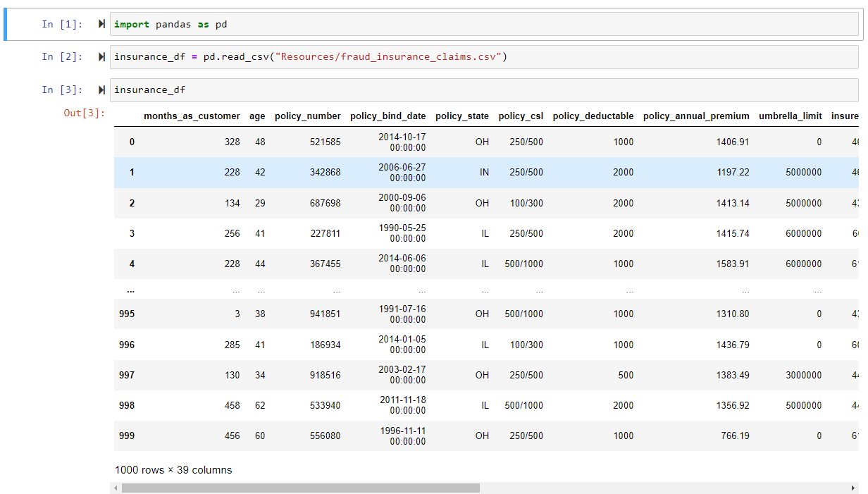This screenshot has height=494, width=868.
Task: Click annual premium value 1415.74
Action: [733, 233]
